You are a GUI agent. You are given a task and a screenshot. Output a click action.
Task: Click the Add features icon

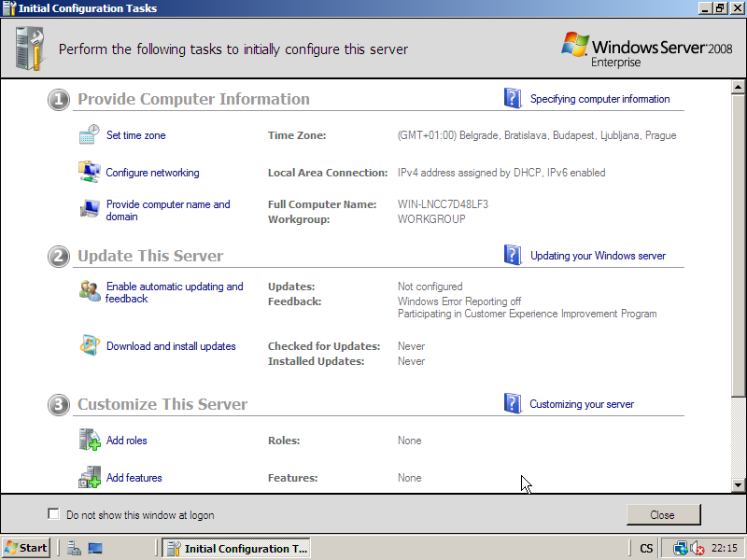[x=90, y=477]
